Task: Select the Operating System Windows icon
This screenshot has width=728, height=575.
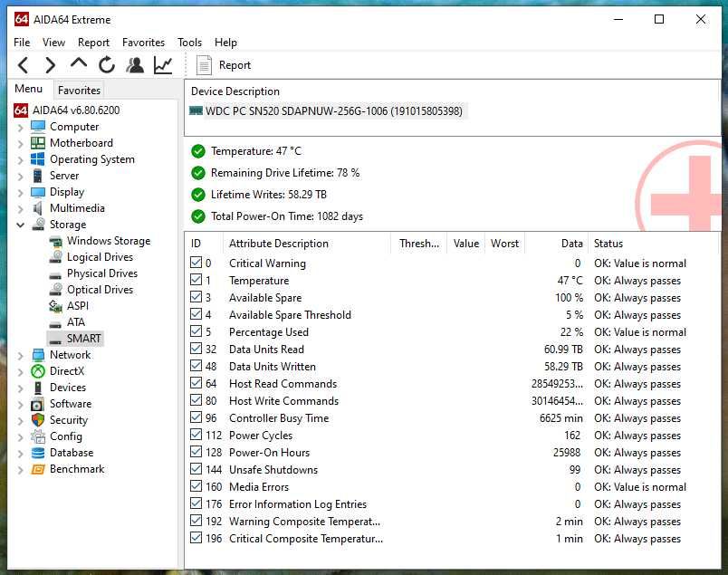Action: click(x=38, y=158)
